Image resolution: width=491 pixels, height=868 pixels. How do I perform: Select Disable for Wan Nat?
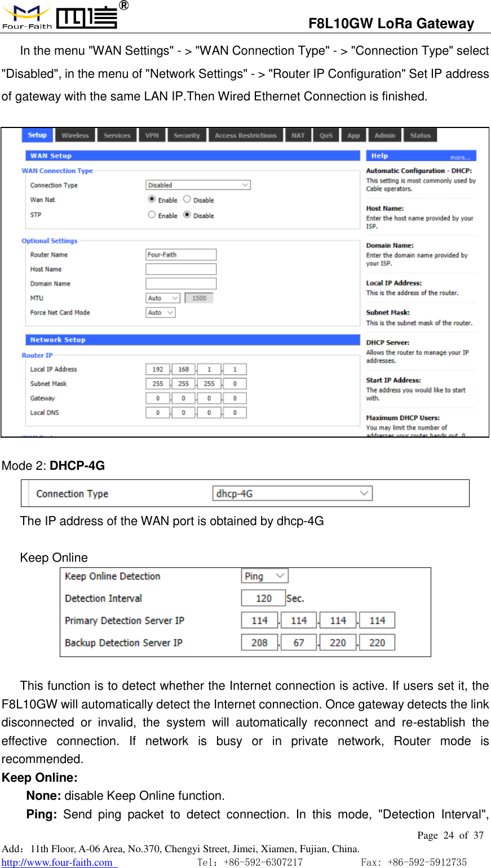click(x=186, y=200)
